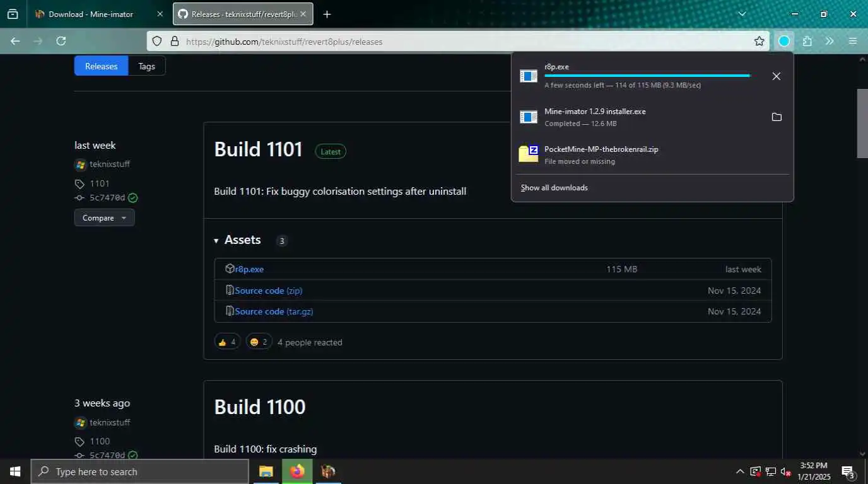Viewport: 868px width, 484px height.
Task: Open the list all tabs dropdown
Action: coord(742,14)
